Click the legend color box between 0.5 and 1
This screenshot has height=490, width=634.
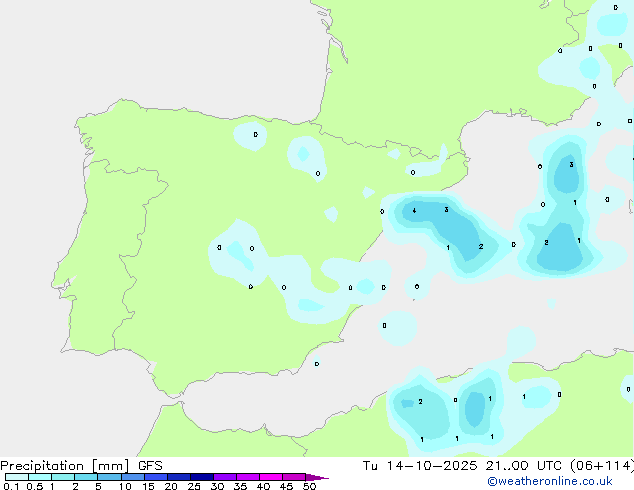[40, 477]
